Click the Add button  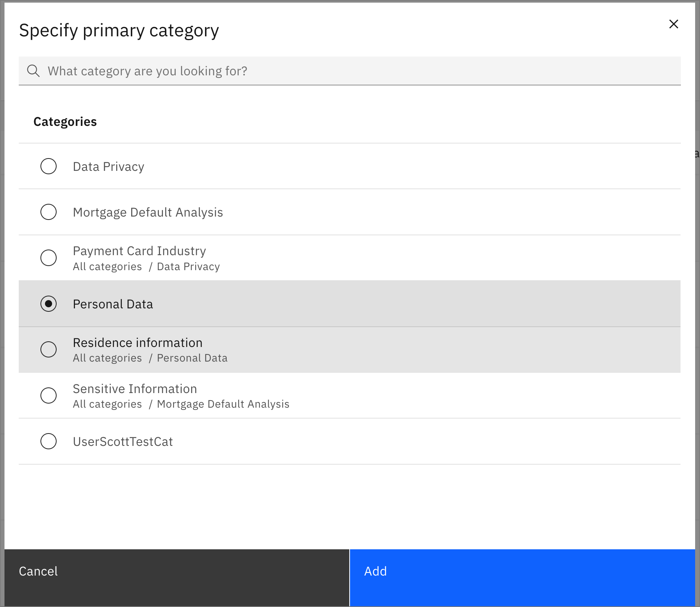point(522,578)
